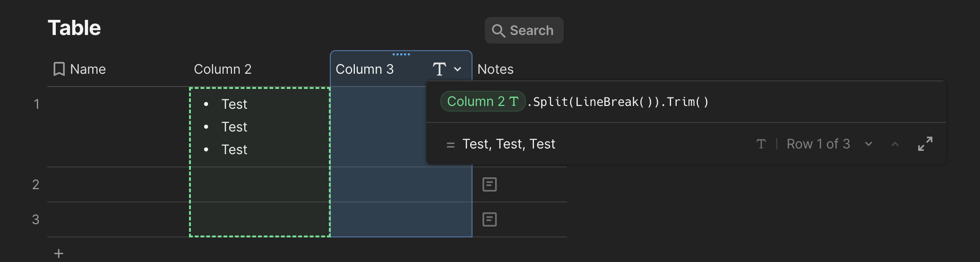Click the Column 3 drag handle dots

[x=401, y=54]
